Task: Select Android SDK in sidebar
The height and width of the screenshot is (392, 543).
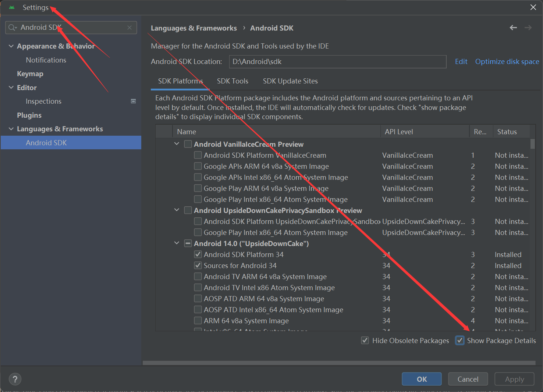Action: point(71,143)
